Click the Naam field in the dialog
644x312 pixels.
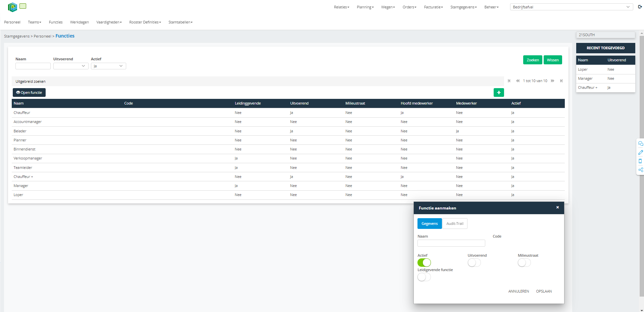451,243
